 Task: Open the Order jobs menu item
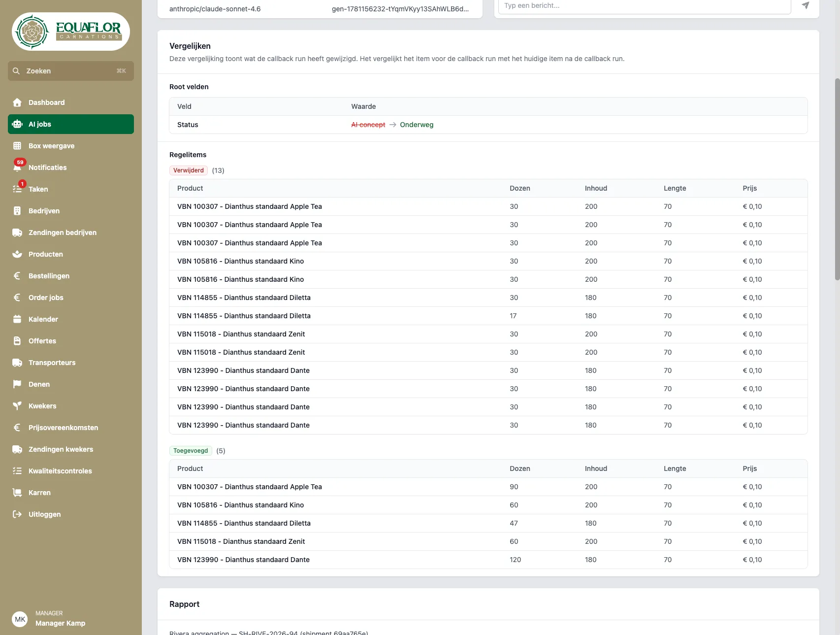pyautogui.click(x=71, y=298)
